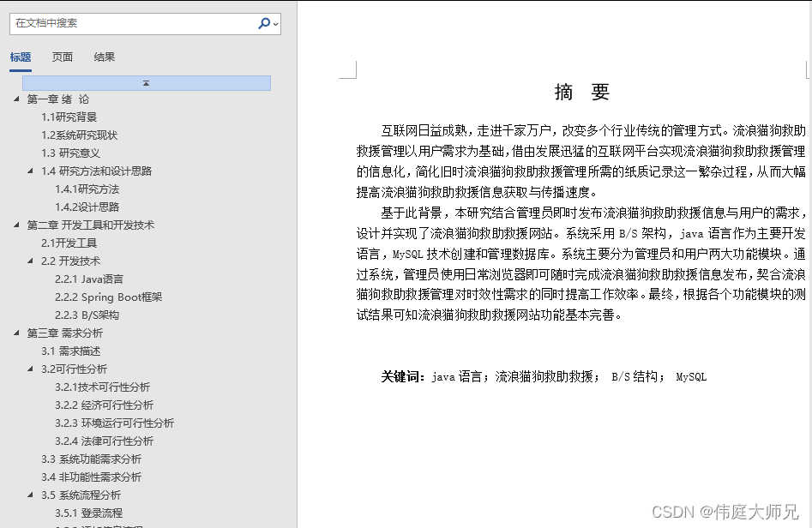The image size is (812, 528).
Task: Go to heading 1.1研究背景
Action: coord(69,117)
